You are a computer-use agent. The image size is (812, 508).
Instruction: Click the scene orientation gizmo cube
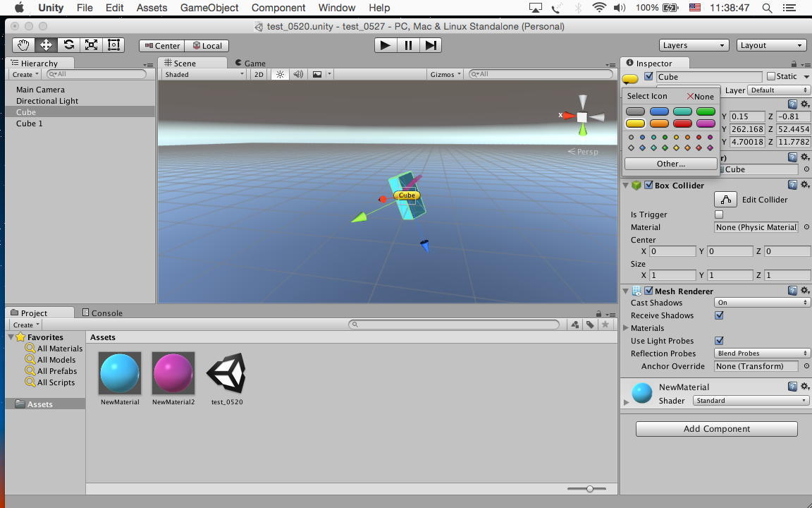tap(582, 117)
